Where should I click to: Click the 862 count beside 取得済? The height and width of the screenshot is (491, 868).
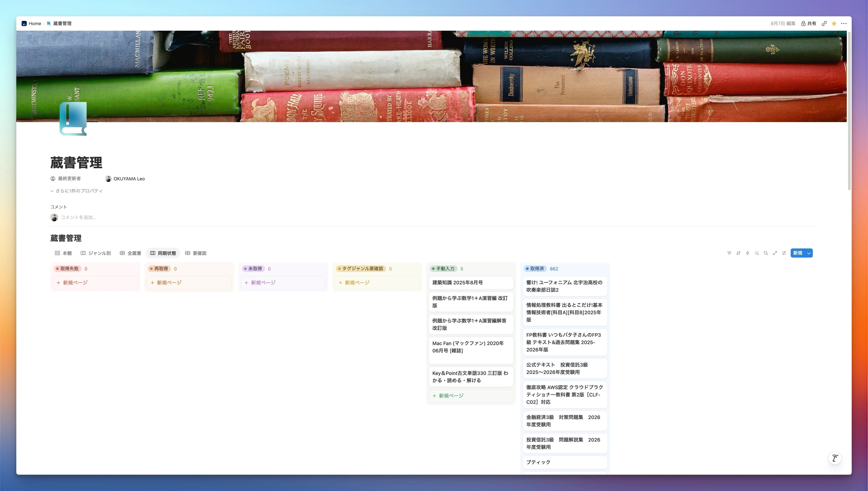point(554,269)
